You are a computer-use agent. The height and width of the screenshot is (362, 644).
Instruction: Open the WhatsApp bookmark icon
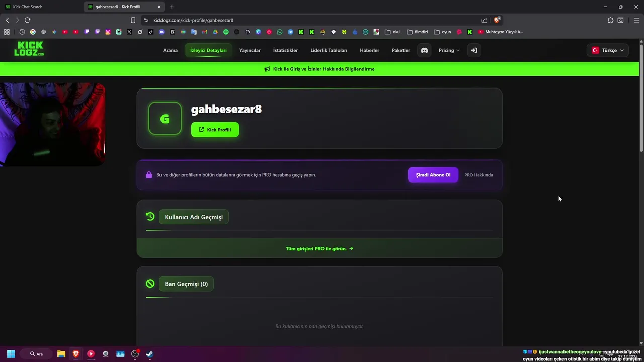point(280,32)
